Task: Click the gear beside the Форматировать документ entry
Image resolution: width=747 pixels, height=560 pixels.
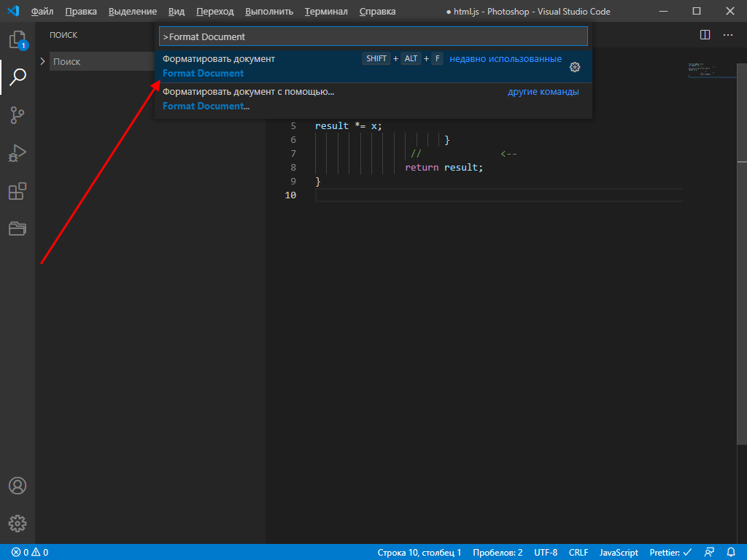Action: (575, 66)
